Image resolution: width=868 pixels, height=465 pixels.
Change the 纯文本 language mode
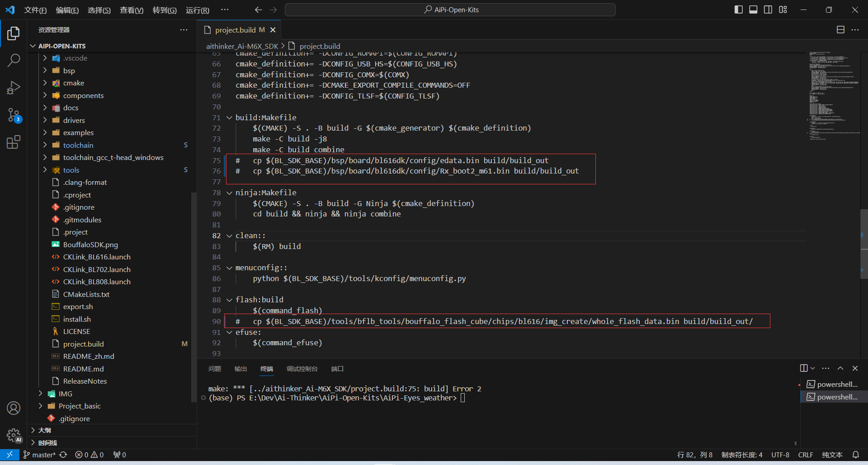(832, 455)
